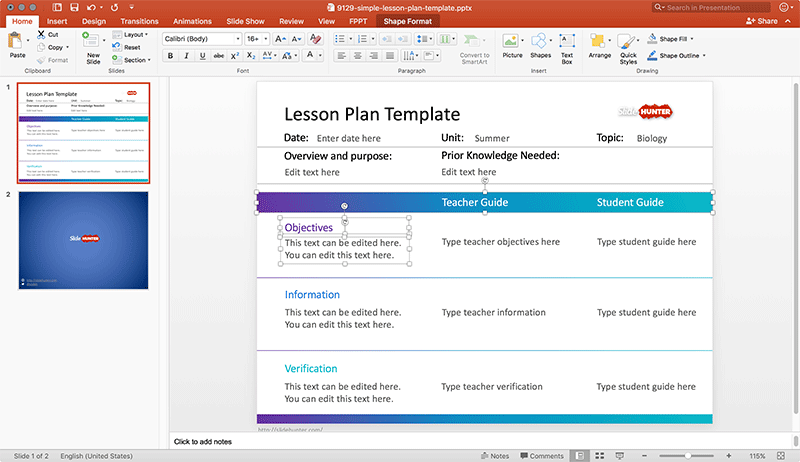Apply subscript formatting
The width and height of the screenshot is (800, 462).
pyautogui.click(x=251, y=56)
